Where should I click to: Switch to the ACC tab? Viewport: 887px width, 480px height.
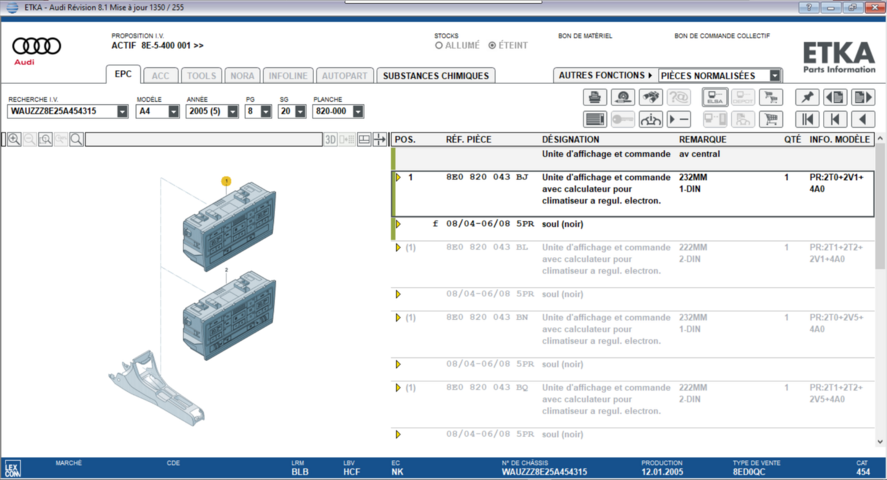pos(160,76)
